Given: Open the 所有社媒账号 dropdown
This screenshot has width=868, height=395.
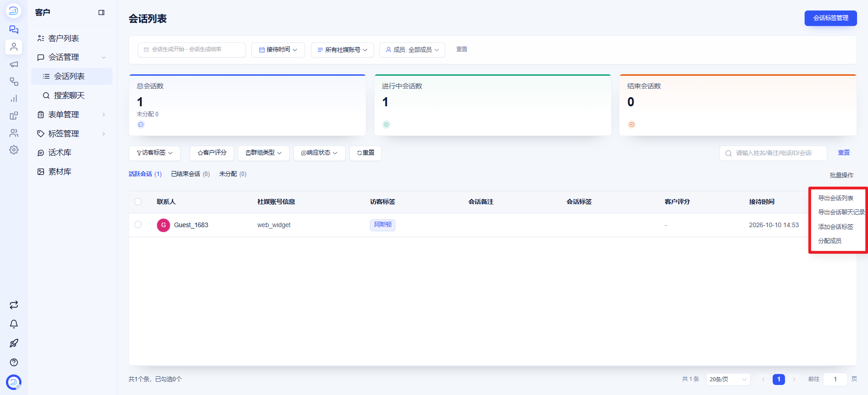Looking at the screenshot, I should click(343, 50).
